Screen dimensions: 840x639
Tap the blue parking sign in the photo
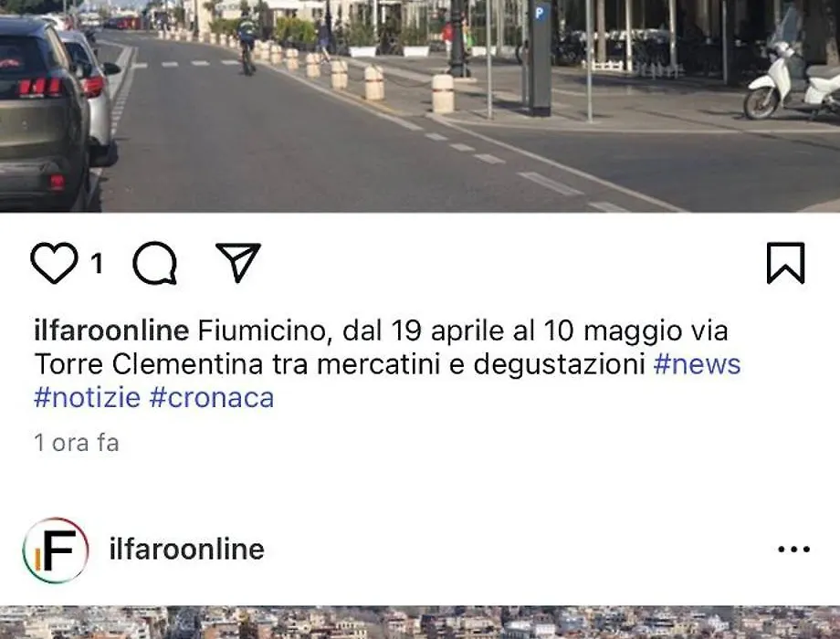pyautogui.click(x=540, y=12)
